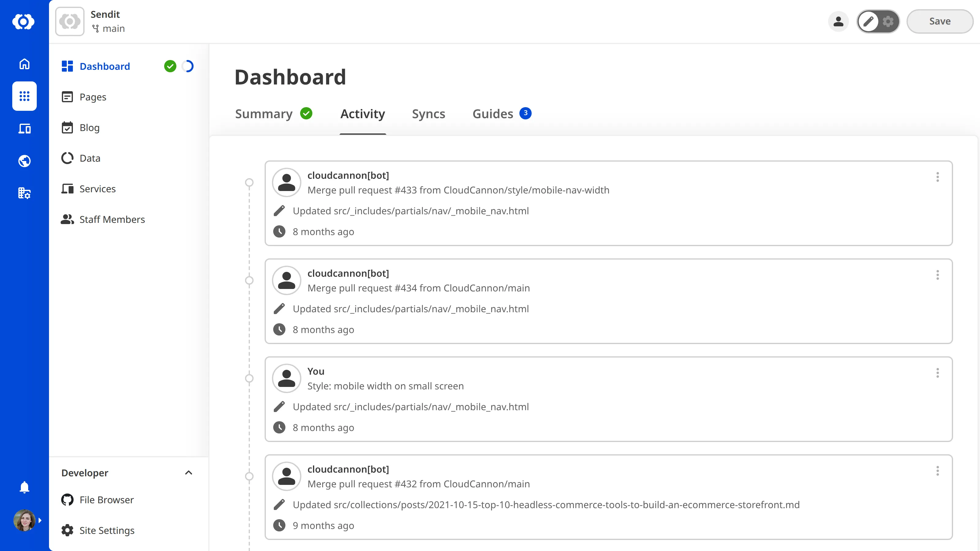Collapse the Developer section chevron

coord(189,473)
